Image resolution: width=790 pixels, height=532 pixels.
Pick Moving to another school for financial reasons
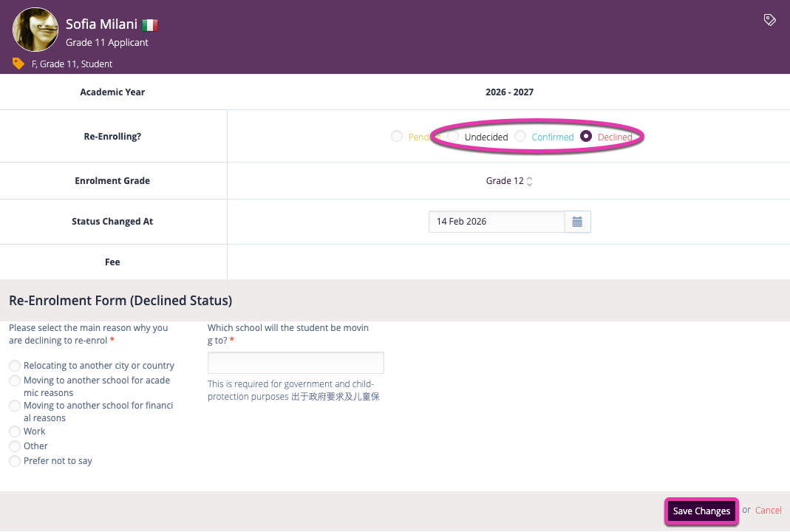click(x=15, y=406)
